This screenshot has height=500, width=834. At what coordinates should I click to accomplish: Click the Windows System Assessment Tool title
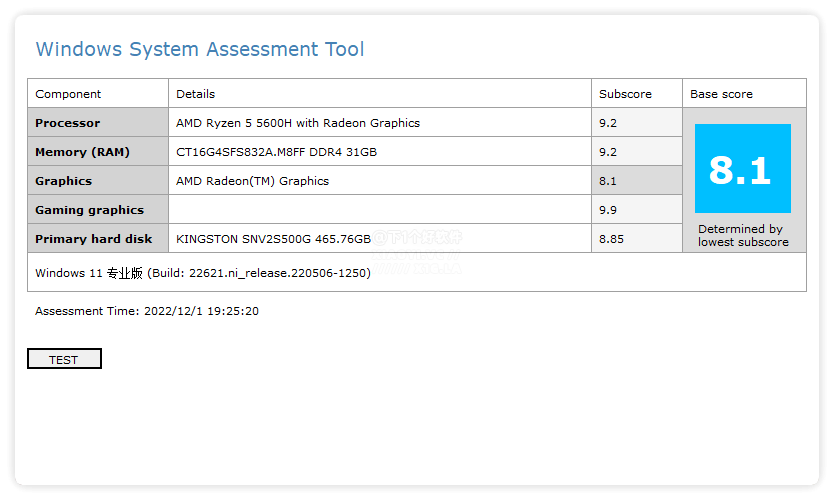click(200, 49)
